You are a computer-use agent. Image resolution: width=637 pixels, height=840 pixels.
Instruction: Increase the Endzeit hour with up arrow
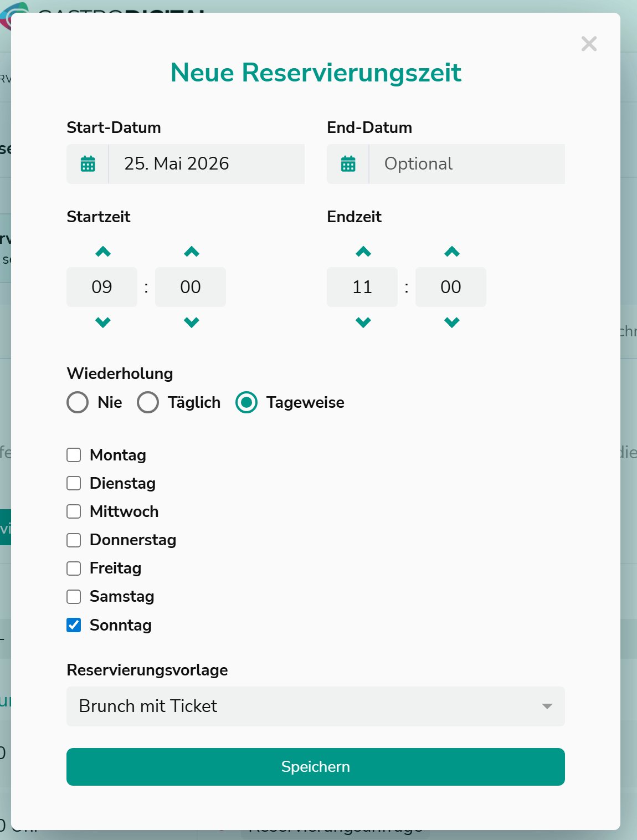click(363, 252)
